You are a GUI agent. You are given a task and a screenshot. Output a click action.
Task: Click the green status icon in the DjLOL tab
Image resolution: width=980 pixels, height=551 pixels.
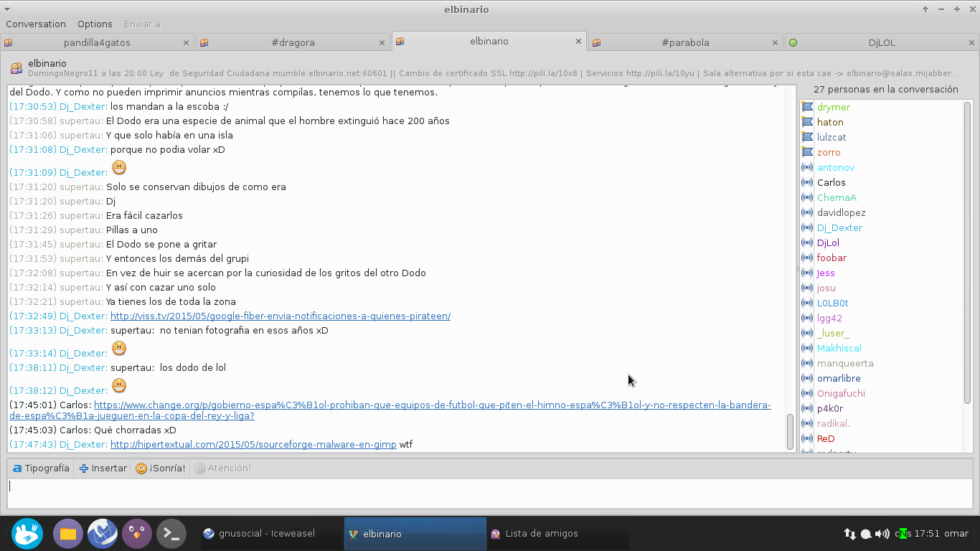793,42
